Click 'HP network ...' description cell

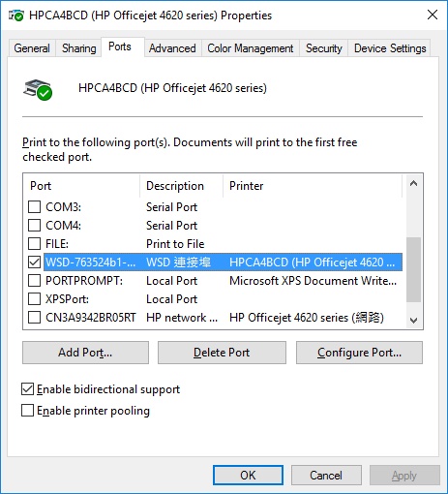point(182,318)
